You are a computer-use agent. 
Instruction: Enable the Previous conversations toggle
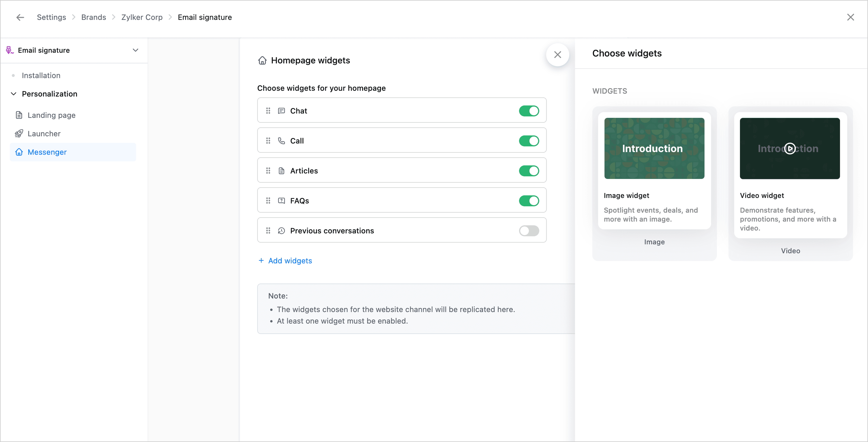pyautogui.click(x=529, y=231)
